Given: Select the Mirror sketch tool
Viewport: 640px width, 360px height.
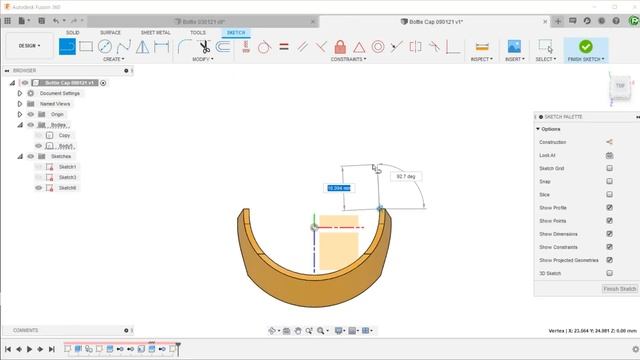Looking at the screenshot, I should (x=142, y=47).
